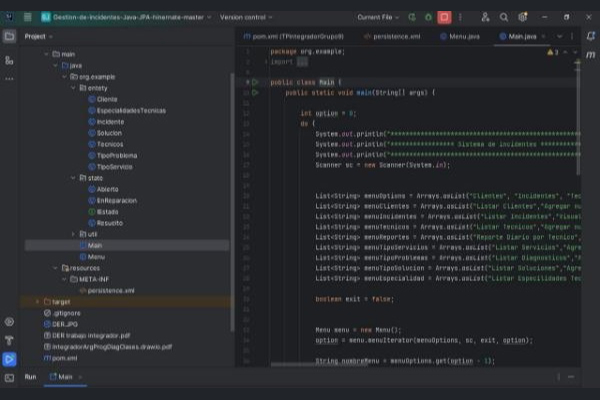Select persistence.xml in project tree
This screenshot has height=400, width=600.
click(x=111, y=291)
